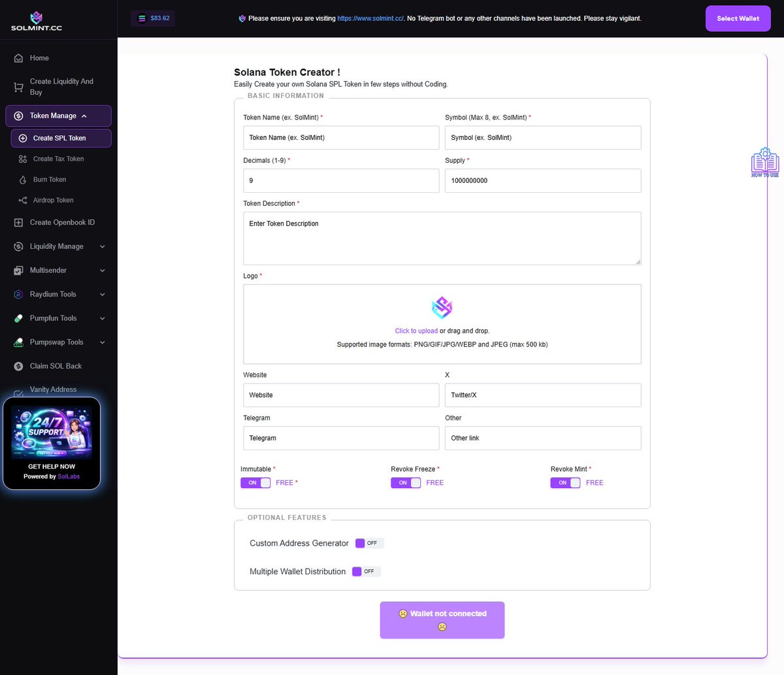Select Airdrop Token menu item
The height and width of the screenshot is (675, 784).
[61, 201]
